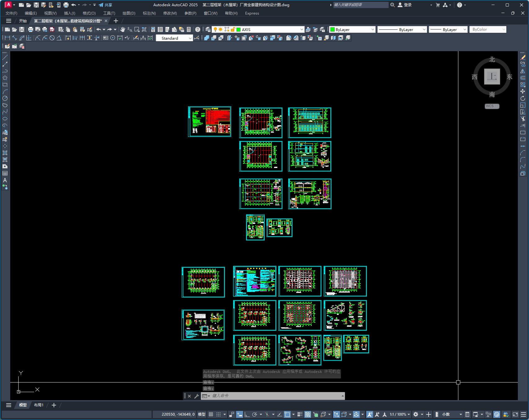
Task: Toggle dynamic input in status bar
Action: coord(239,414)
